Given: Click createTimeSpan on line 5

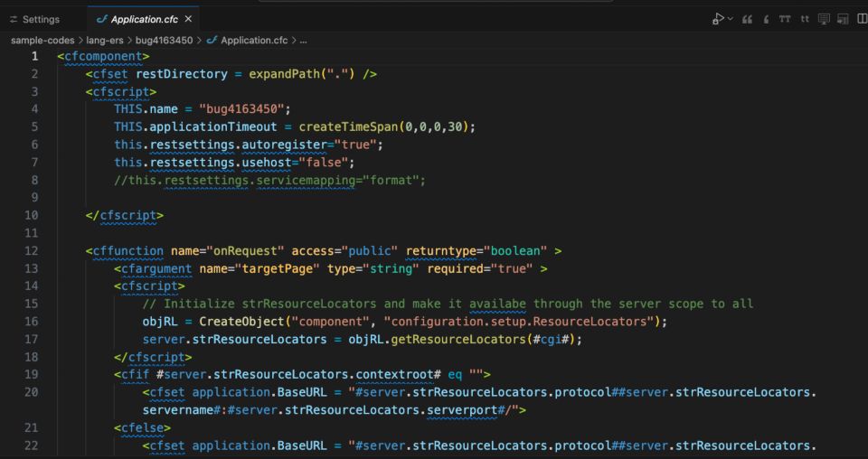Looking at the screenshot, I should 348,126.
